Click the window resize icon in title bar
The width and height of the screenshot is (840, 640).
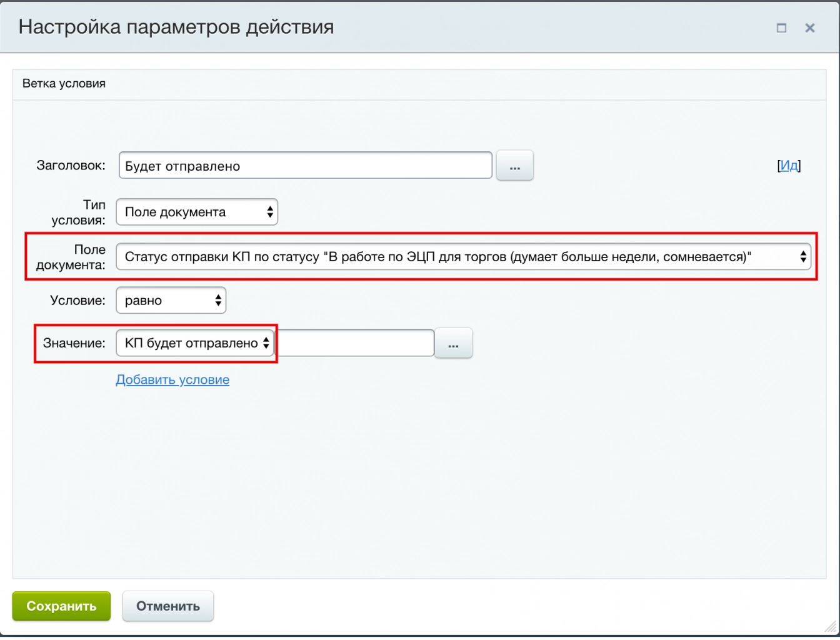point(782,28)
